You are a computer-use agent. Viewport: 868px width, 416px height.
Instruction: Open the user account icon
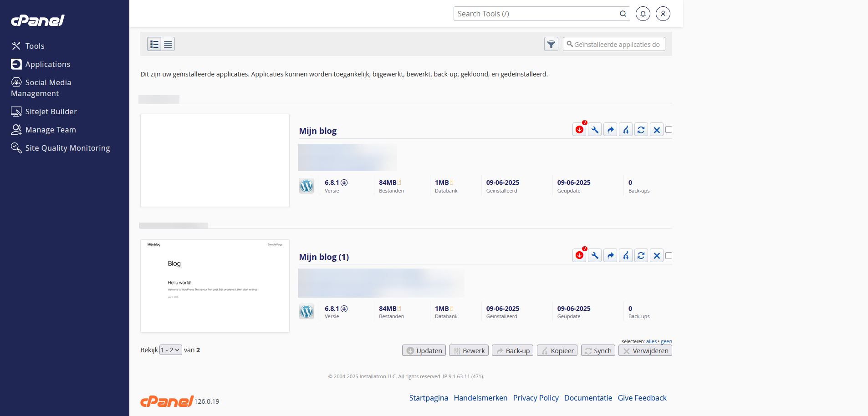(663, 14)
